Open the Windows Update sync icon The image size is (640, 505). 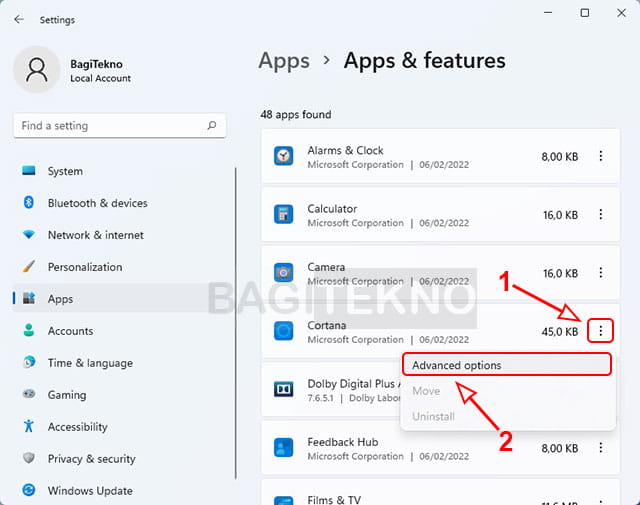point(29,490)
